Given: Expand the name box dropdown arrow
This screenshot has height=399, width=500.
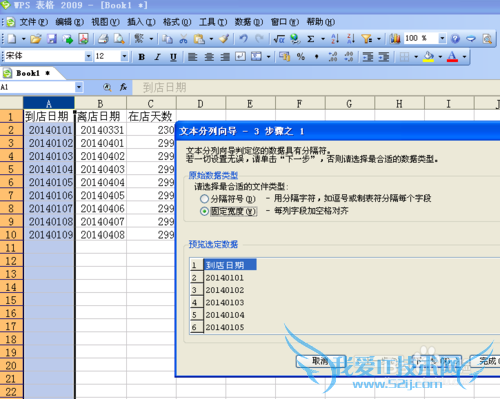Looking at the screenshot, I should pyautogui.click(x=79, y=88).
